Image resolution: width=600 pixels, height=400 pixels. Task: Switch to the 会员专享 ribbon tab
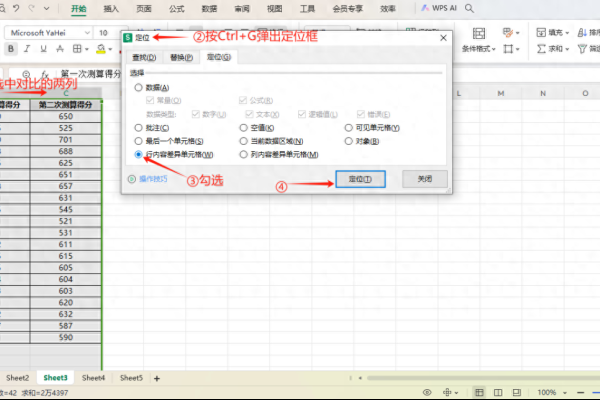click(x=347, y=8)
